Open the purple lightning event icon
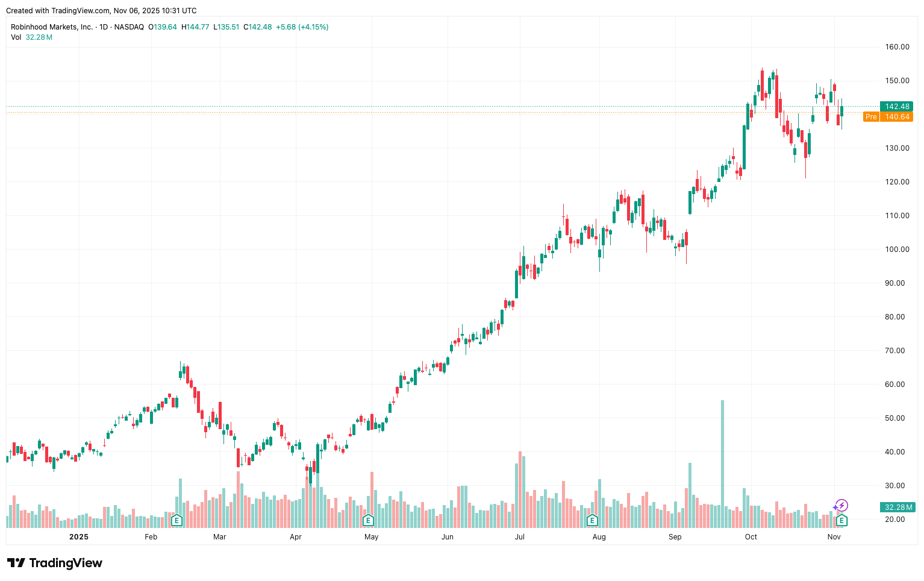 [x=842, y=506]
